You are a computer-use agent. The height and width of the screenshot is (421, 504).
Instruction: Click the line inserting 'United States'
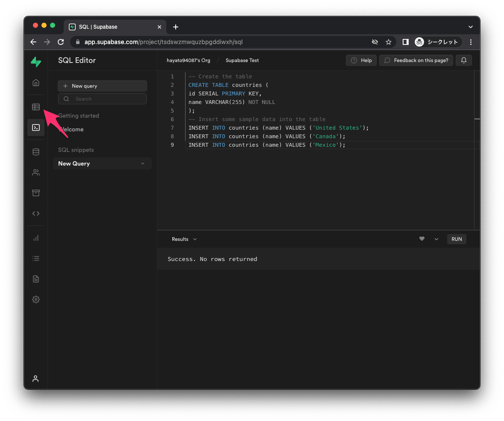(x=278, y=127)
